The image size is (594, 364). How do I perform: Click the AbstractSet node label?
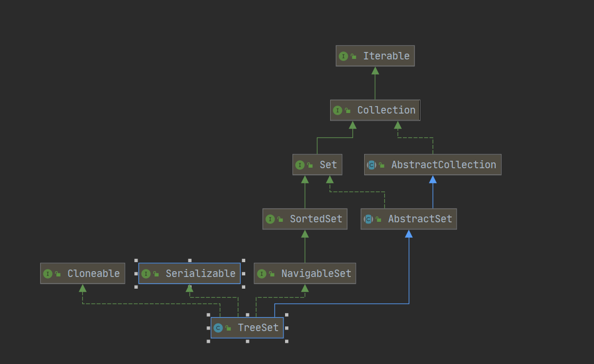pos(420,219)
